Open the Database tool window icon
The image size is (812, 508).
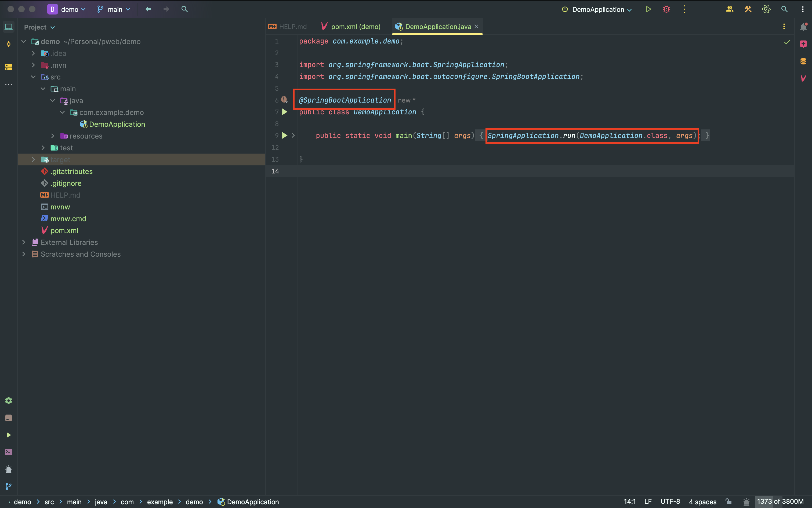pos(803,61)
